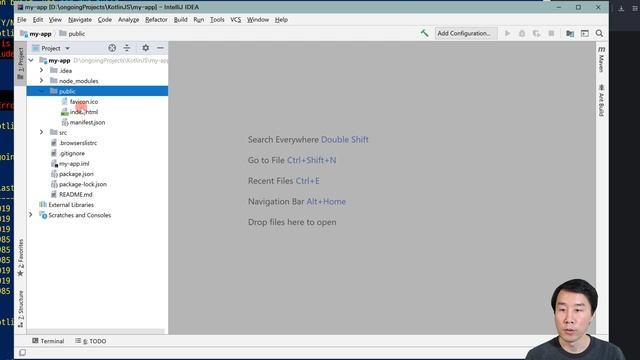This screenshot has height=360, width=640.
Task: Hide the Project panel with minus icon
Action: tap(160, 48)
